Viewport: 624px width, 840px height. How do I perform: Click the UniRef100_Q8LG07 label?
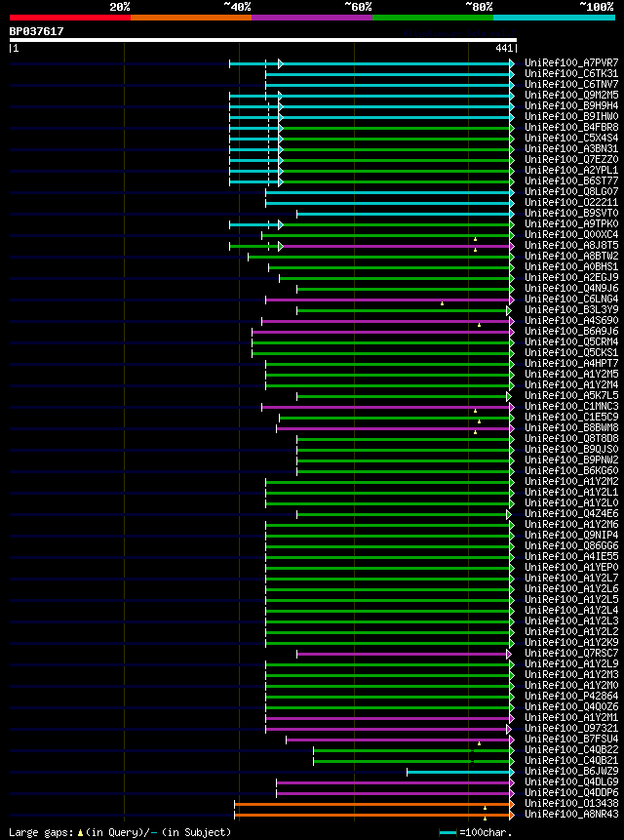point(571,192)
